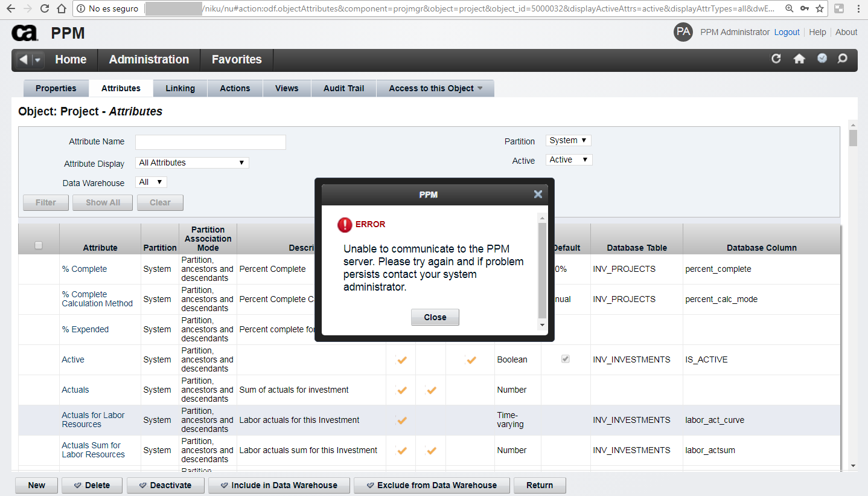868x496 pixels.
Task: Open the % Expended attribute link
Action: click(85, 329)
